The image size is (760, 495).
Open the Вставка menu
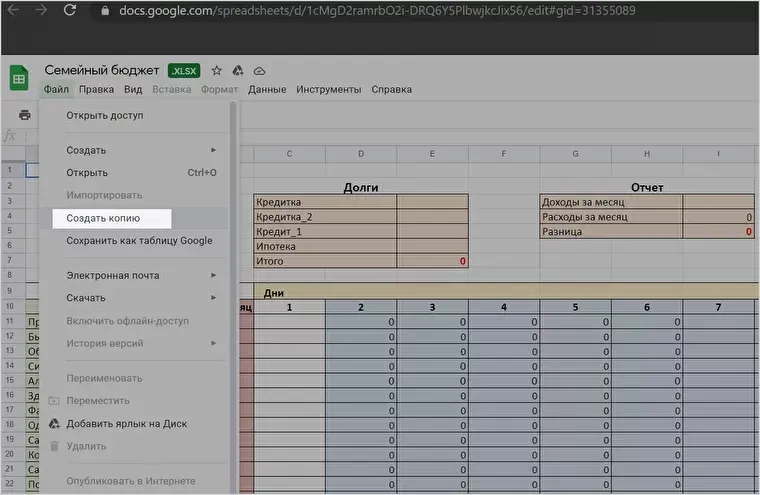[x=172, y=90]
